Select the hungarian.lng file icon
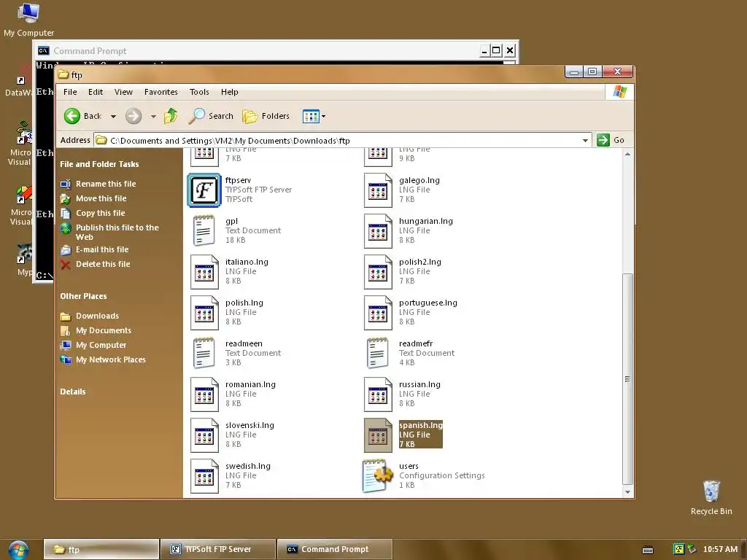The width and height of the screenshot is (747, 560). pyautogui.click(x=378, y=231)
